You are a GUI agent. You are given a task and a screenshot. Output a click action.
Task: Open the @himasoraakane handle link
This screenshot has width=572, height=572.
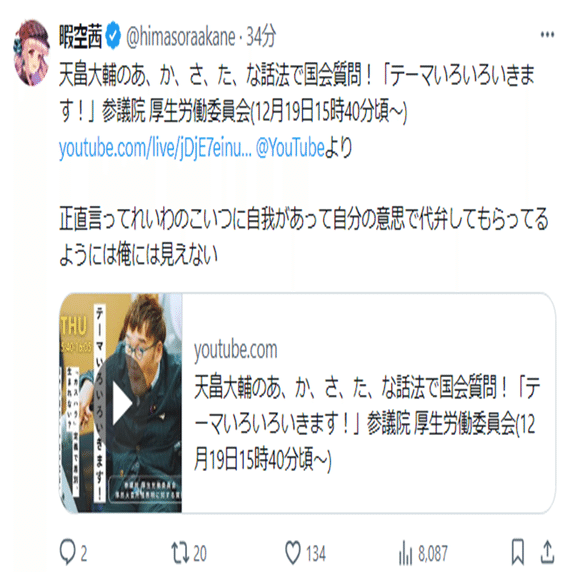(181, 37)
